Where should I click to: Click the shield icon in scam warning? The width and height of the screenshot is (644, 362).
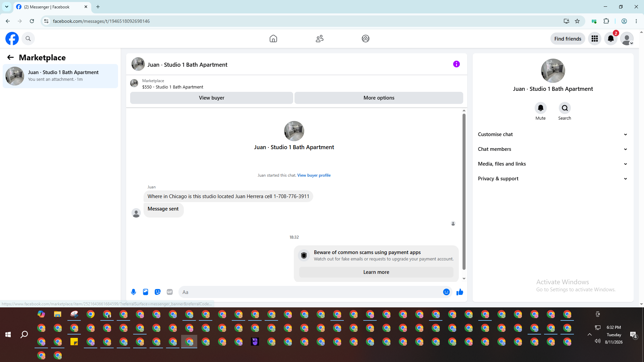click(x=304, y=255)
